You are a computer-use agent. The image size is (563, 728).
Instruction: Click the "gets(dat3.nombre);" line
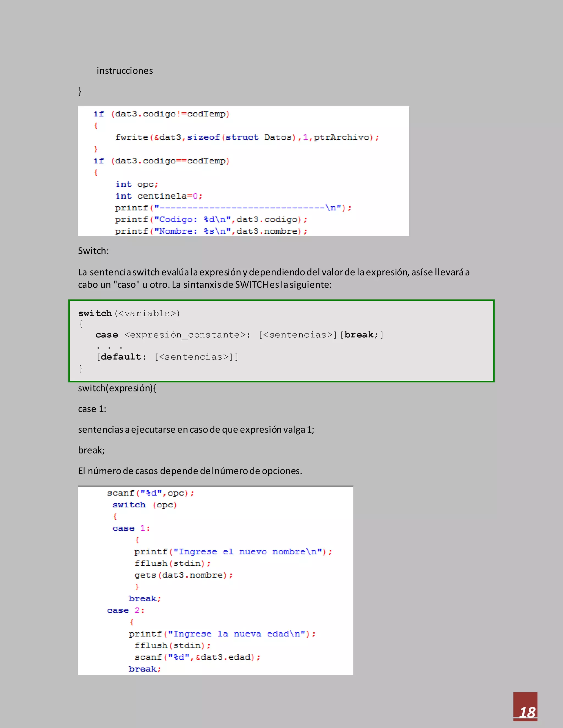point(184,575)
